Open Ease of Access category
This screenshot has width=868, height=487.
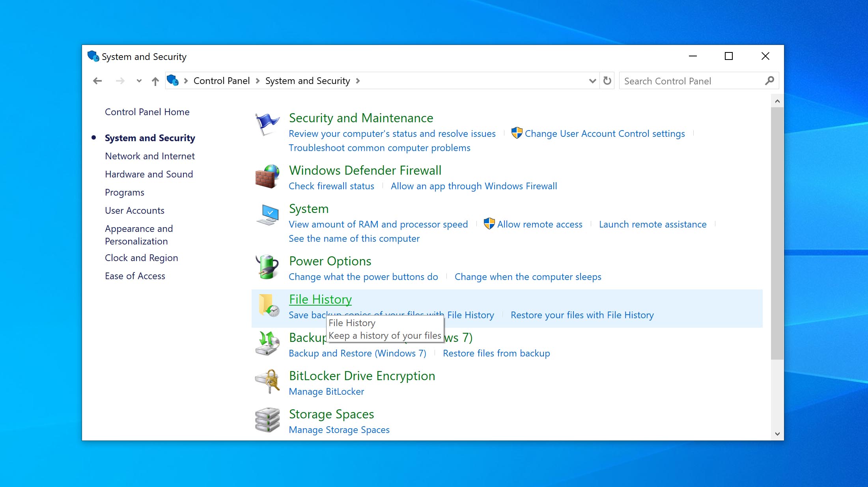135,276
